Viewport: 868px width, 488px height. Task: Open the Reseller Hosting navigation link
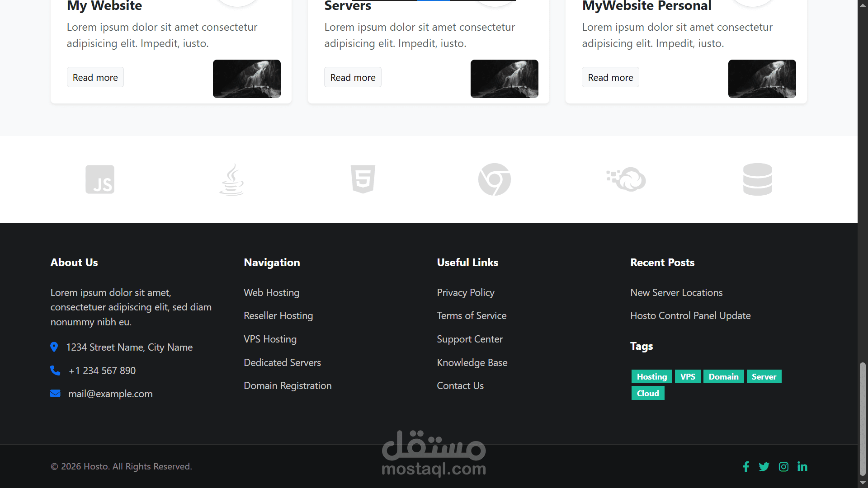click(x=278, y=316)
